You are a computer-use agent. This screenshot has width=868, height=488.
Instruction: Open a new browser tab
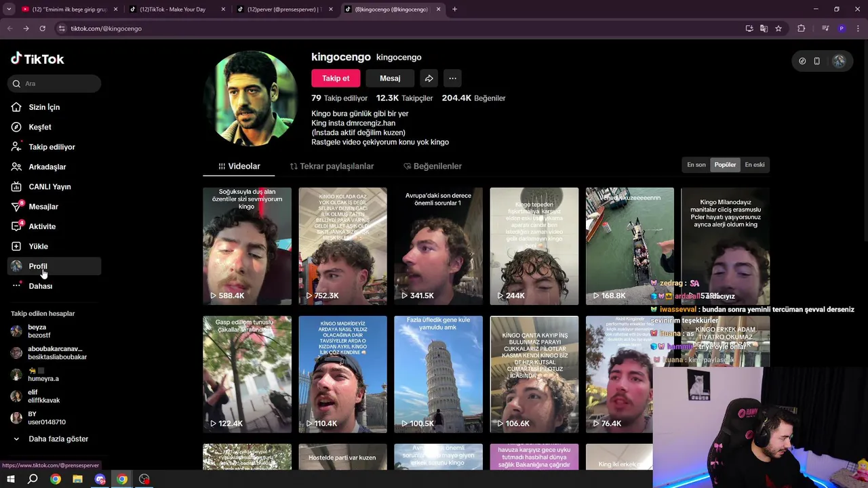[454, 9]
